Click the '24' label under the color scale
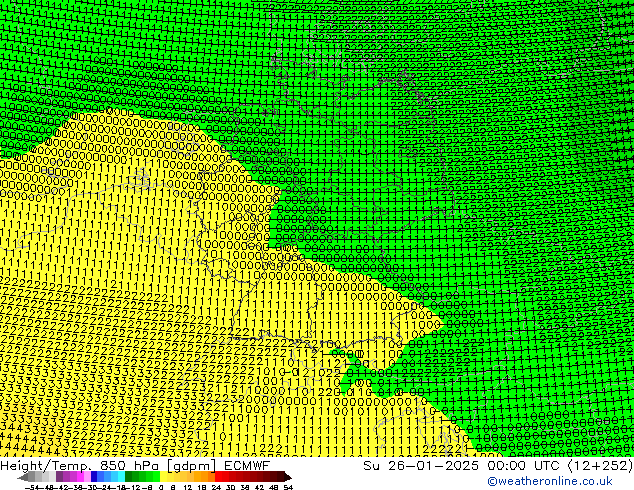 [x=216, y=487]
